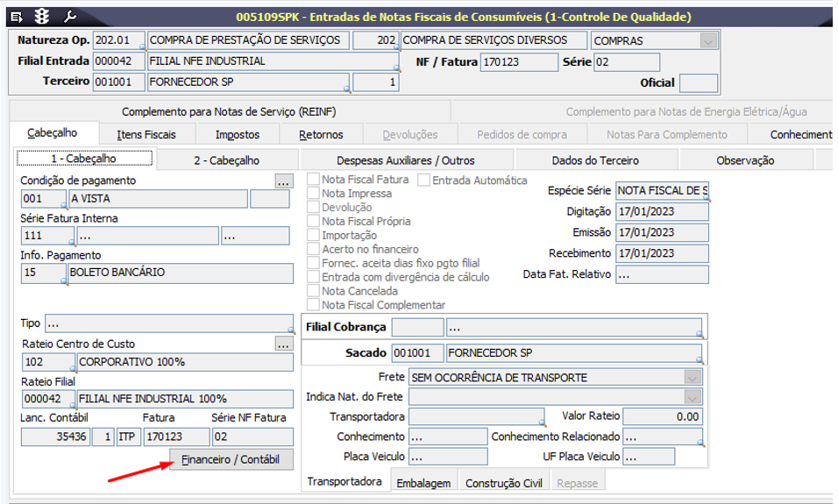Image resolution: width=838 pixels, height=504 pixels.
Task: Open the COMPRAS dropdown at top right
Action: click(x=707, y=41)
